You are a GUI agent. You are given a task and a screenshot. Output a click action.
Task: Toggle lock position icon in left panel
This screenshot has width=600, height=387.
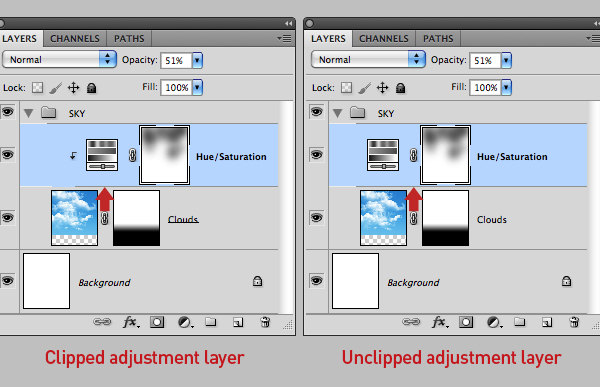click(73, 88)
